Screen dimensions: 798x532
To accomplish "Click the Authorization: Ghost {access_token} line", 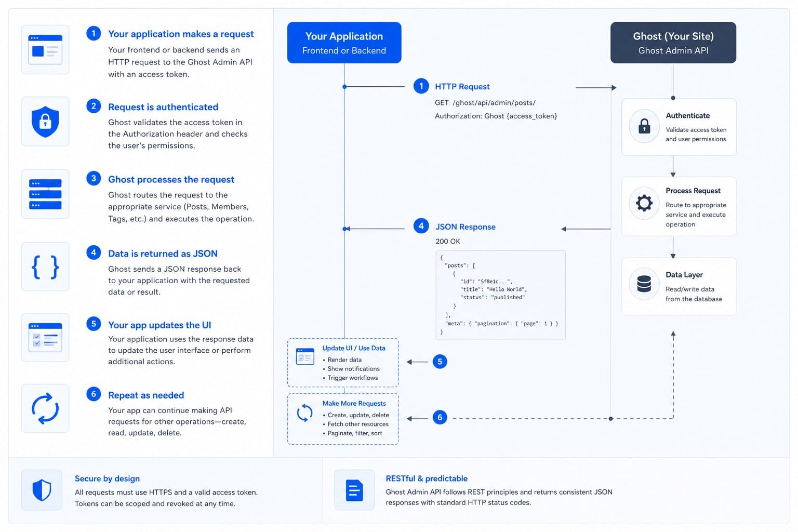I will [x=496, y=116].
